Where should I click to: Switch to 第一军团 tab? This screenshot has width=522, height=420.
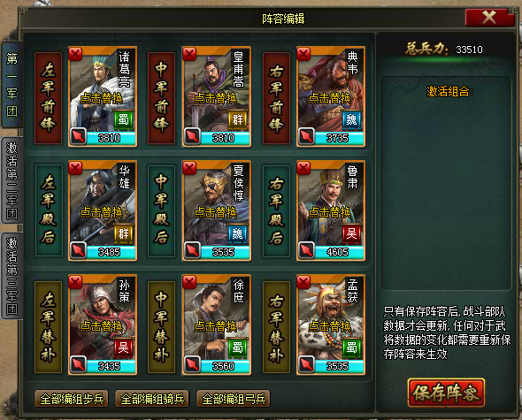tap(12, 85)
